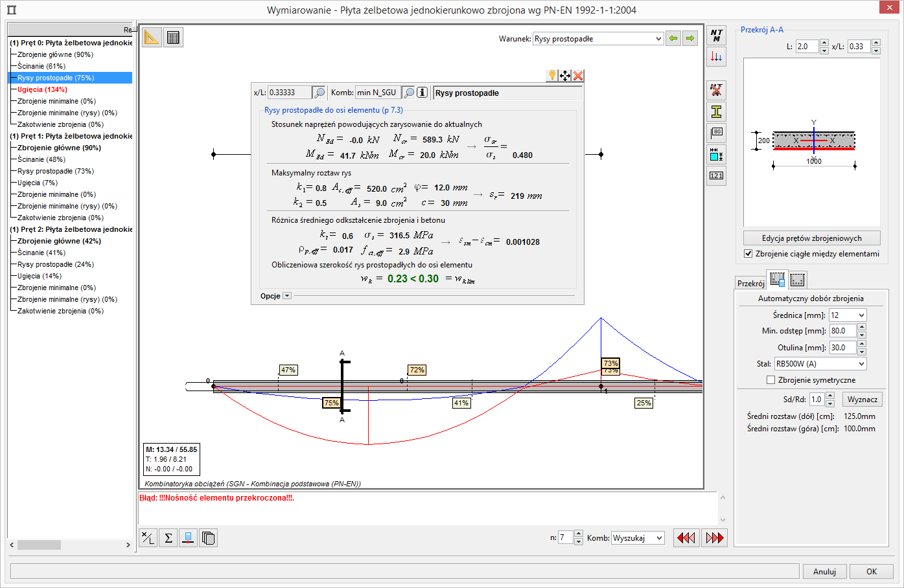Toggle Zbrojenie ciągłe między elementami checkbox

[748, 254]
